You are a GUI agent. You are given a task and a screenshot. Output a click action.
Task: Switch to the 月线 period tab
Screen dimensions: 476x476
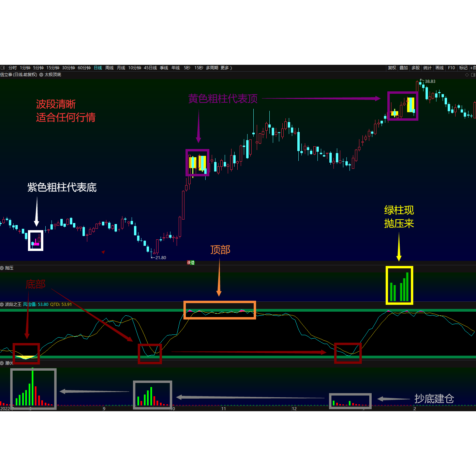coord(121,68)
